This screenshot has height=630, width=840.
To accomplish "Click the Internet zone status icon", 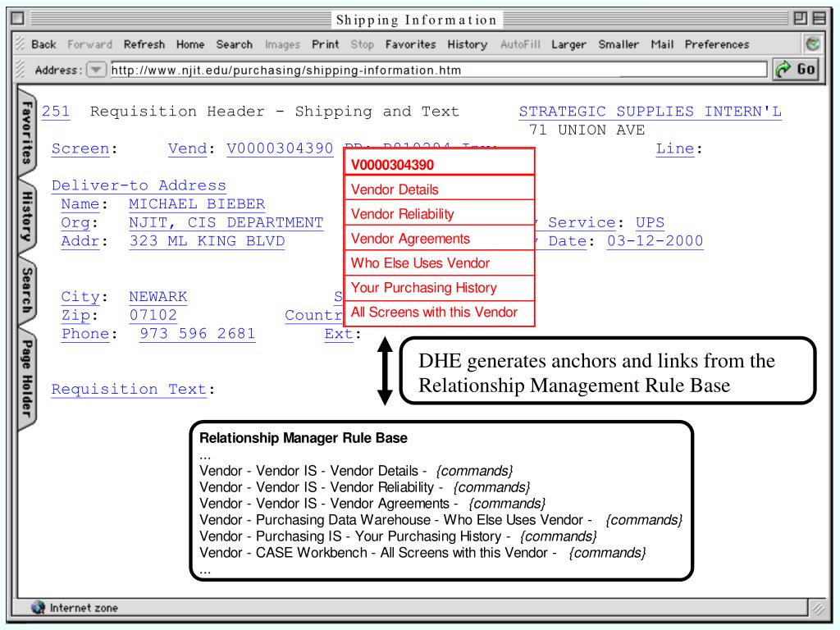I will coord(38,608).
